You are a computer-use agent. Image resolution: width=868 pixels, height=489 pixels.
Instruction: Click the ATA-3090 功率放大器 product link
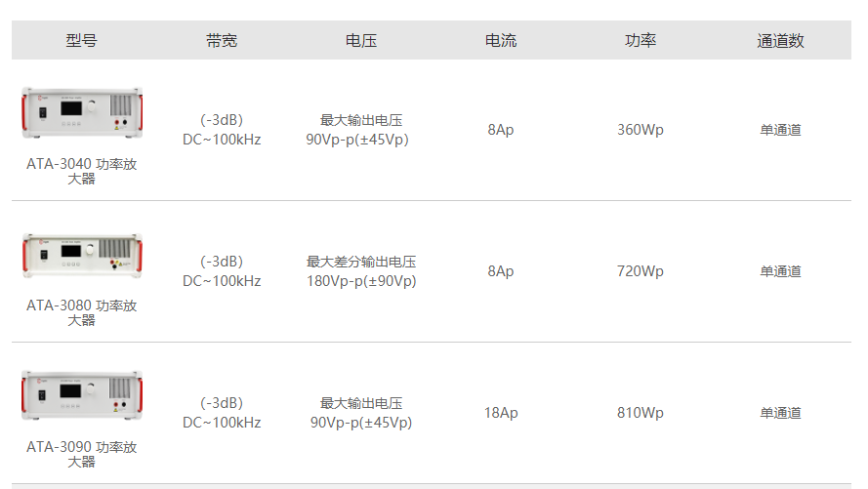tap(81, 454)
